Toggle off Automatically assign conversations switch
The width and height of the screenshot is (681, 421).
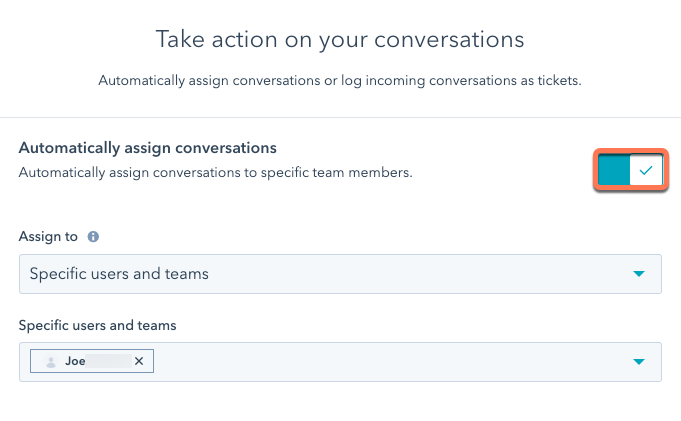coord(630,170)
